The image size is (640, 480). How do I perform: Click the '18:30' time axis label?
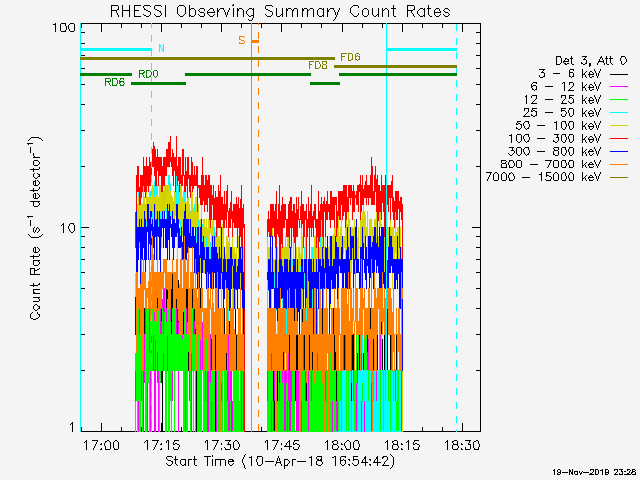pos(462,444)
